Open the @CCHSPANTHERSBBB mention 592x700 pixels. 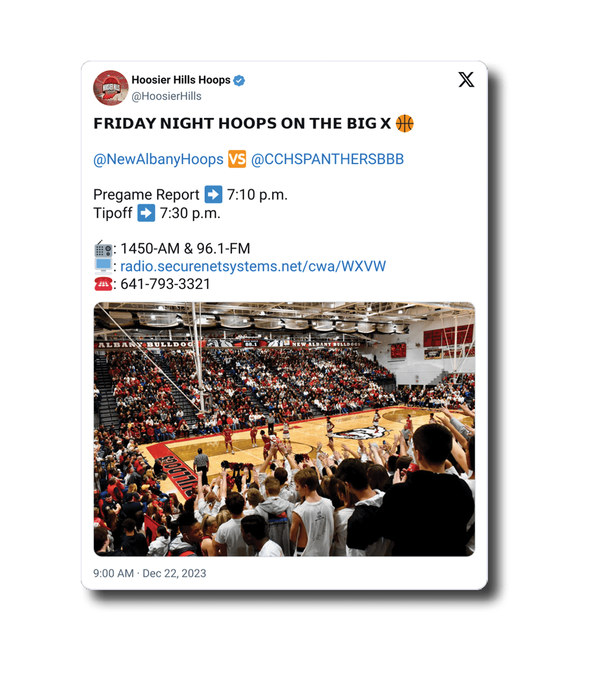pos(328,159)
